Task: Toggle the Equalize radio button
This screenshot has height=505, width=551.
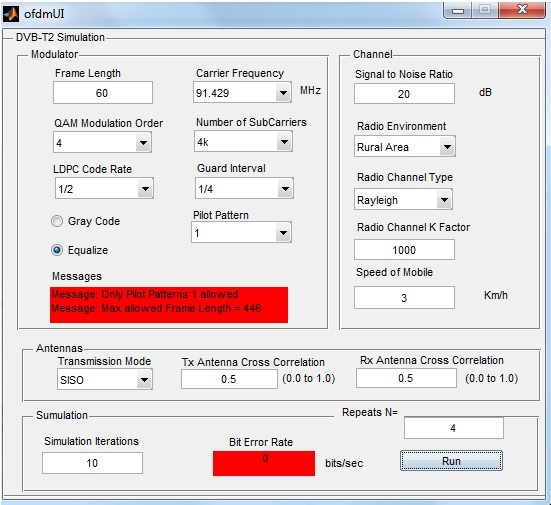Action: (57, 250)
